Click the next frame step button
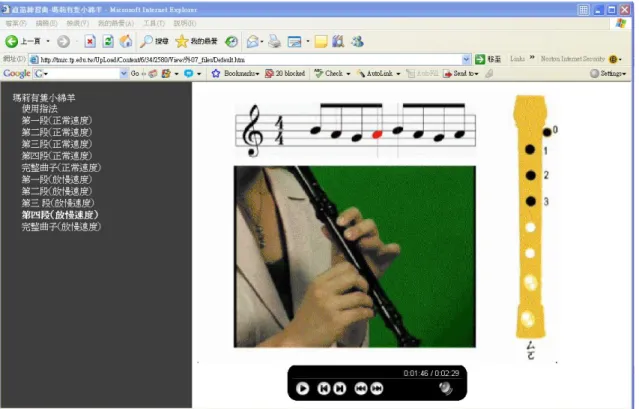The width and height of the screenshot is (639, 409). click(x=340, y=389)
